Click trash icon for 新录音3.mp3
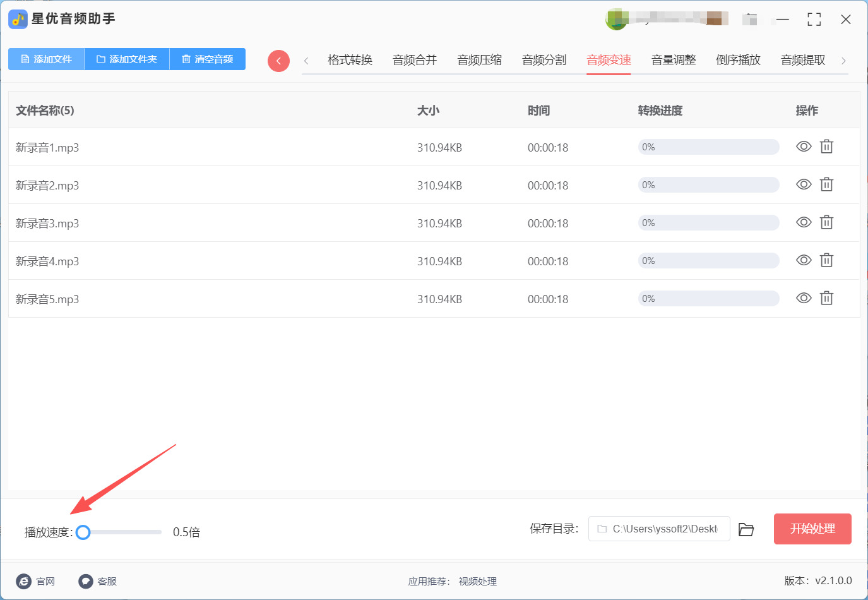The height and width of the screenshot is (600, 868). [x=826, y=222]
